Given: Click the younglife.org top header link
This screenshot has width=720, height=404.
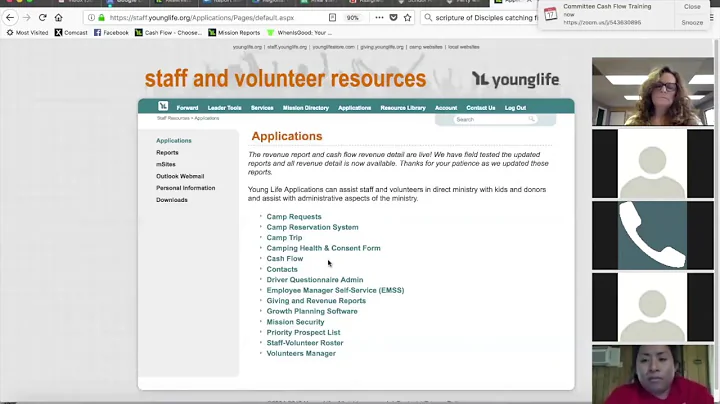Looking at the screenshot, I should coord(247,47).
